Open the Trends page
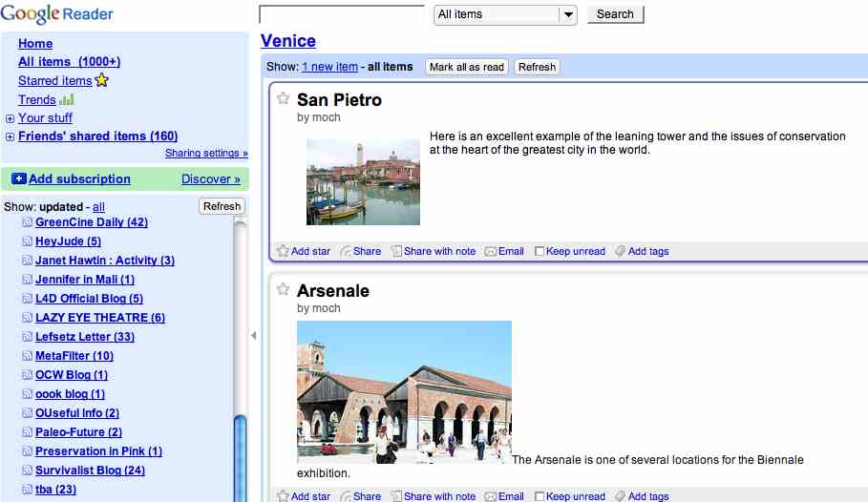Image resolution: width=868 pixels, height=502 pixels. pos(37,100)
